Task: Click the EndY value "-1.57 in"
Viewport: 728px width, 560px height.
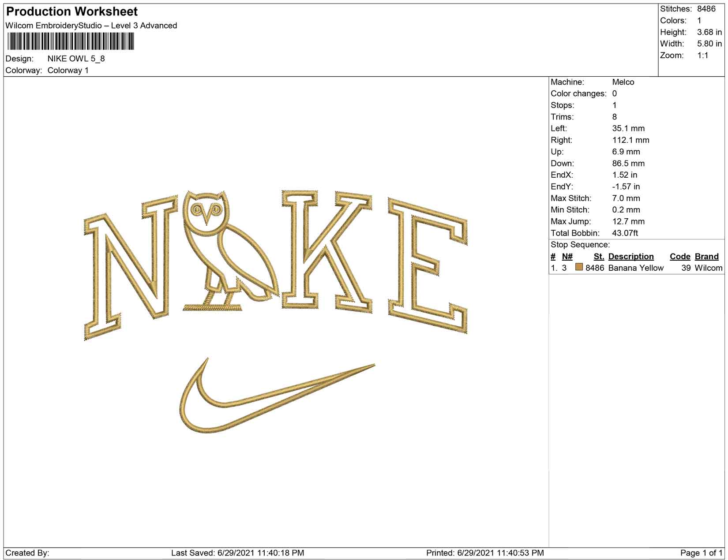Action: pyautogui.click(x=626, y=187)
